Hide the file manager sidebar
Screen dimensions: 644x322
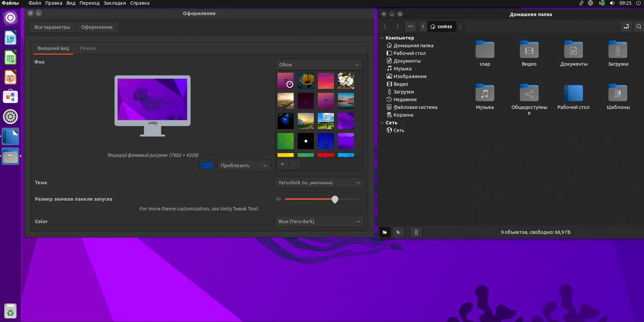416,232
